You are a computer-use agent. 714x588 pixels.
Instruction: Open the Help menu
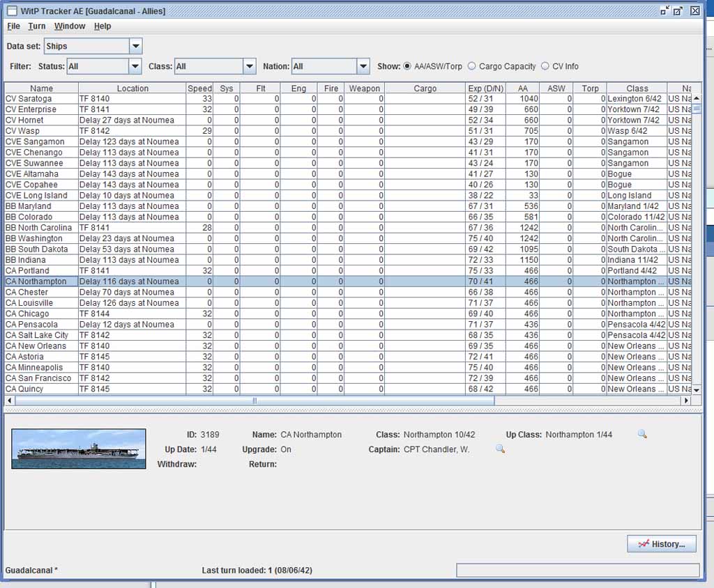102,26
